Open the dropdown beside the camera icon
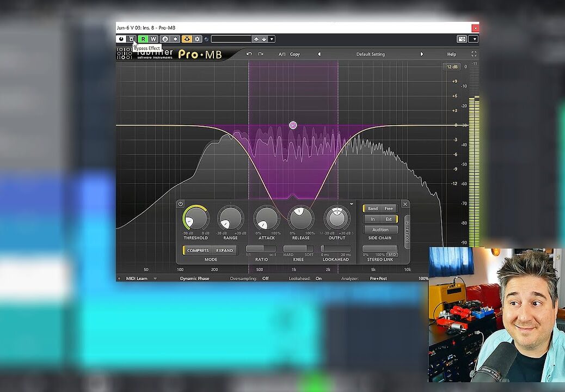 [x=474, y=39]
